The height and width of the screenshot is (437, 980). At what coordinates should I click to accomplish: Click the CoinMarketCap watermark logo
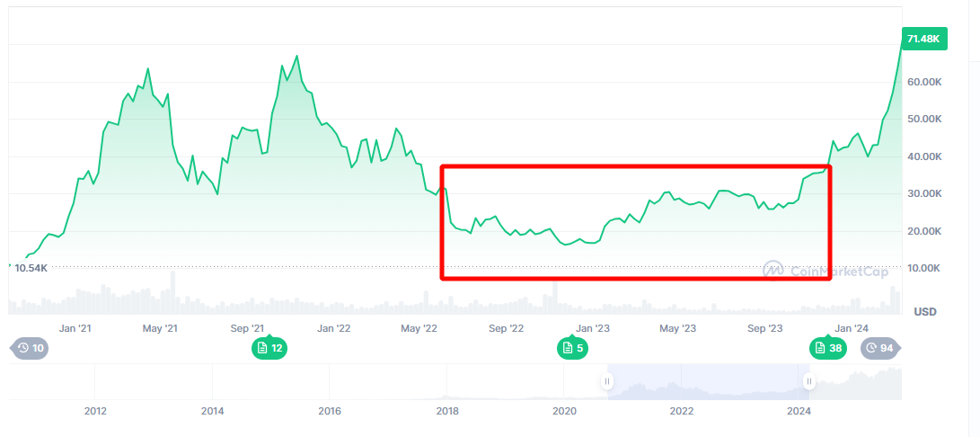pyautogui.click(x=825, y=270)
